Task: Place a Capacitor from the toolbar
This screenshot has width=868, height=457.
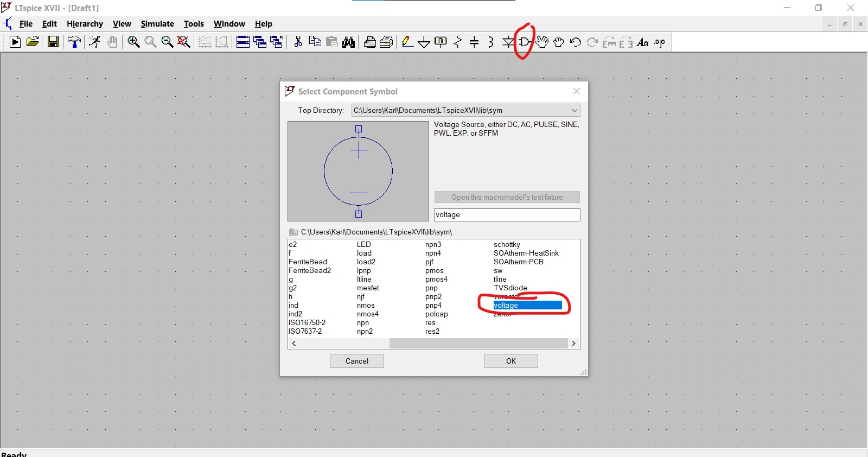Action: pyautogui.click(x=474, y=42)
